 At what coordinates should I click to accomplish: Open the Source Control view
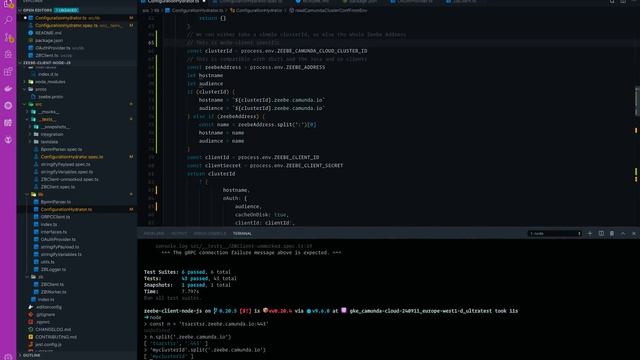(x=8, y=38)
